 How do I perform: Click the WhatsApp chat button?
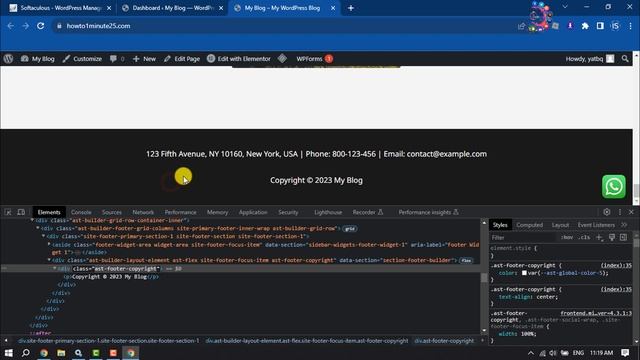click(x=613, y=187)
